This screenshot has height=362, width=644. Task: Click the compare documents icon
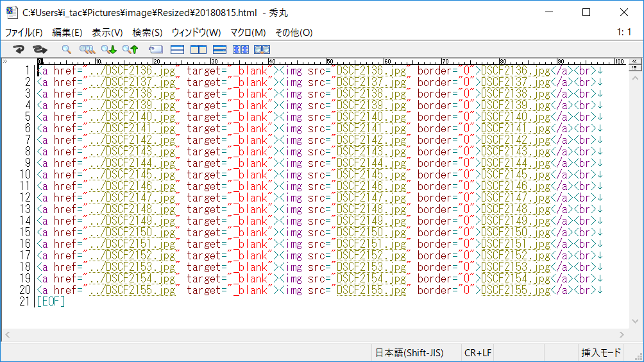262,49
